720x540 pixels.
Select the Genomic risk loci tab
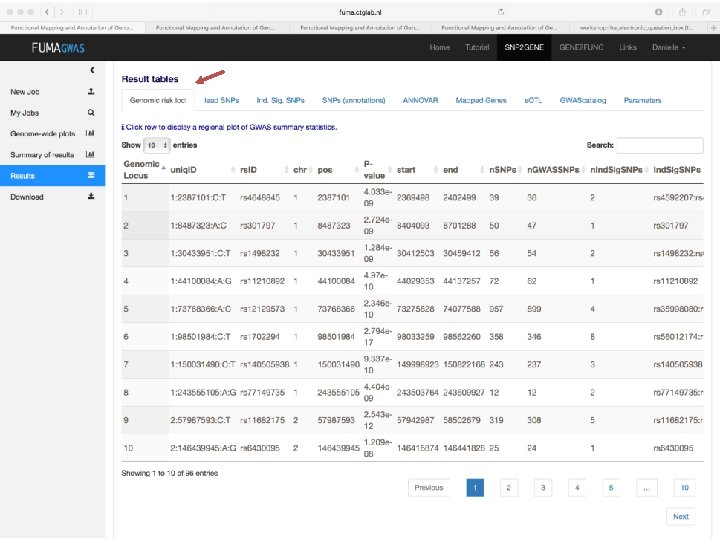pos(158,100)
